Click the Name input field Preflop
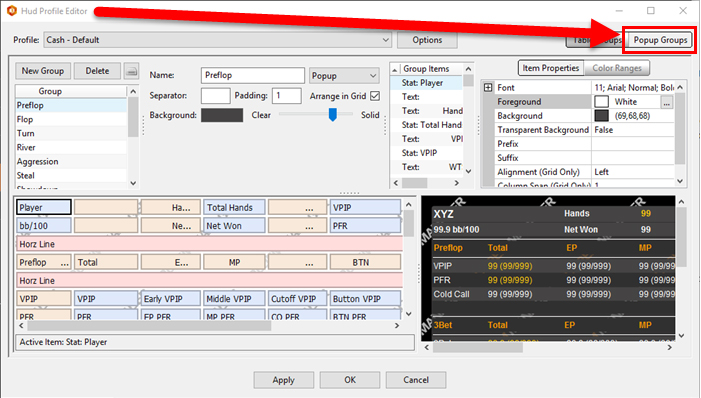The image size is (701, 398). 253,75
